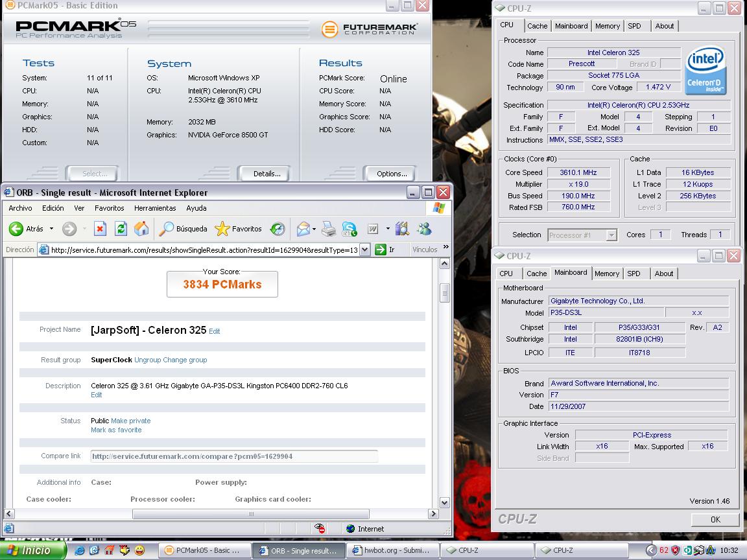
Task: Open Internet Explorer from quick launch
Action: pos(79,550)
